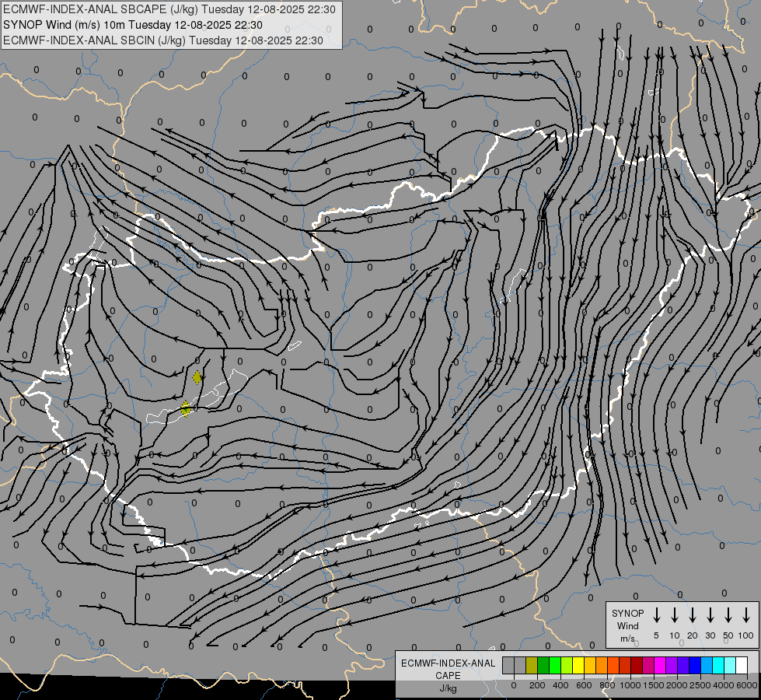This screenshot has height=700, width=761.
Task: Pick the bright green CAPE legend swatch
Action: pyautogui.click(x=555, y=665)
